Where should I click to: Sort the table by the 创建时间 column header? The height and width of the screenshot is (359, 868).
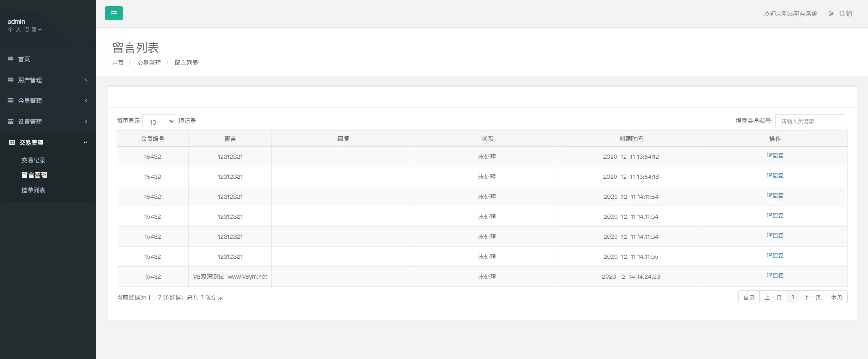click(631, 138)
